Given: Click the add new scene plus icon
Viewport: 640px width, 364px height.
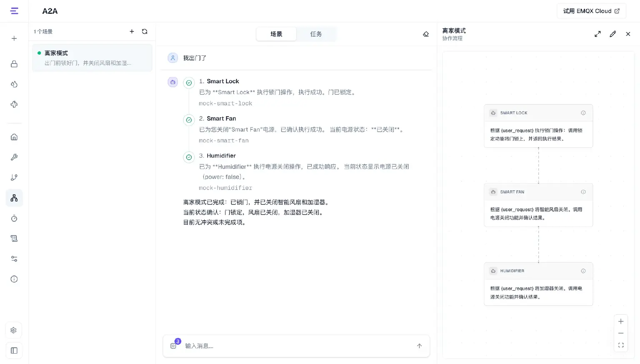Looking at the screenshot, I should [x=132, y=32].
